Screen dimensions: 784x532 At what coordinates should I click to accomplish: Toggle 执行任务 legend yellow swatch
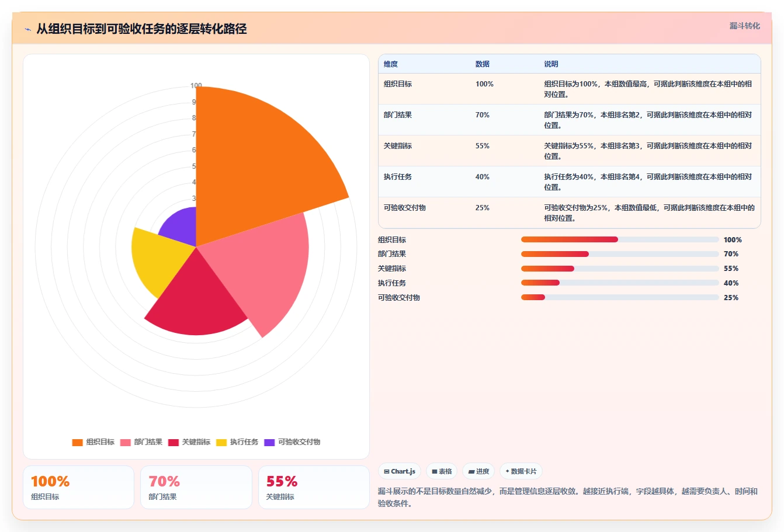221,442
